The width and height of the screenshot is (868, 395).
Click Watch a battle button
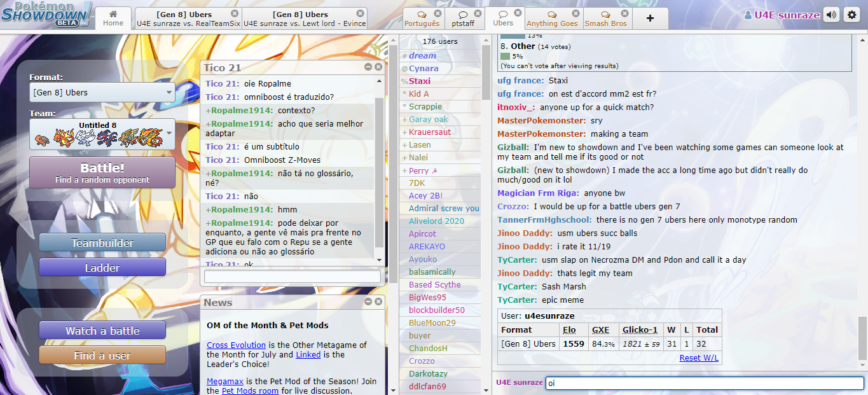(102, 331)
